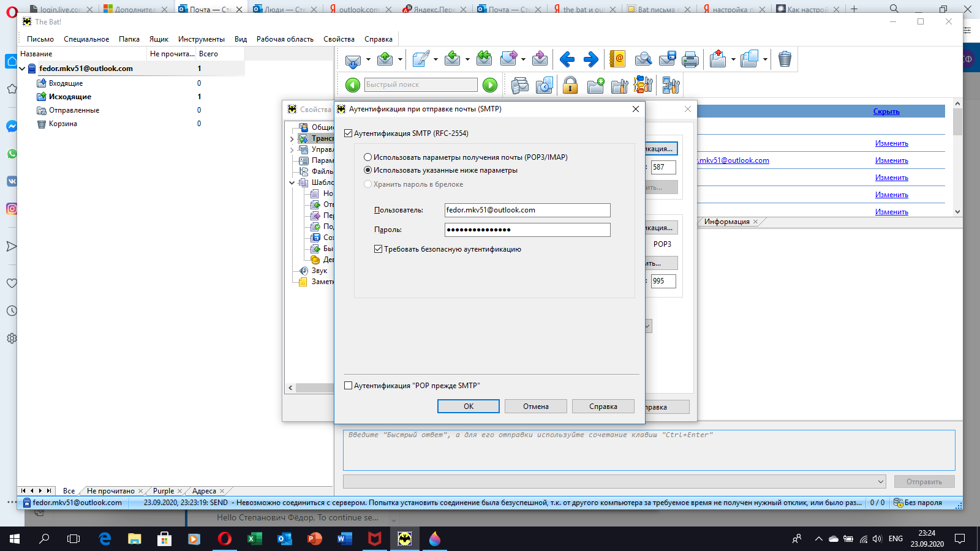Collapse the fedor.mkv51@outlook.com account tree
The height and width of the screenshot is (551, 980).
pos(23,69)
